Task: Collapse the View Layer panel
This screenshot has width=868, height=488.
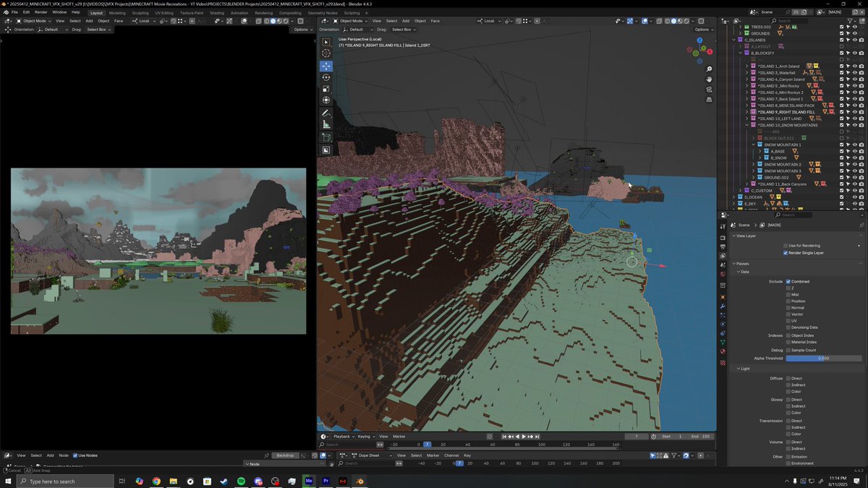Action: (735, 236)
